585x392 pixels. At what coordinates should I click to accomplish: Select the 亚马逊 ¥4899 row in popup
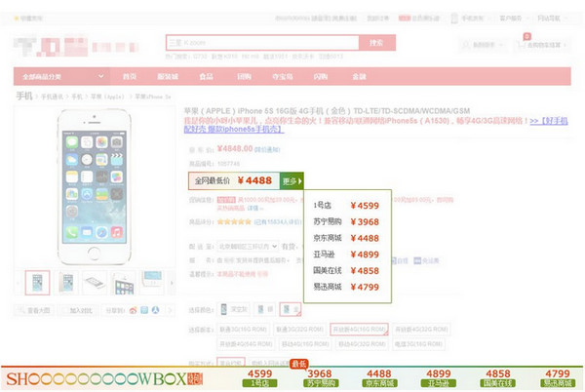[x=347, y=255]
